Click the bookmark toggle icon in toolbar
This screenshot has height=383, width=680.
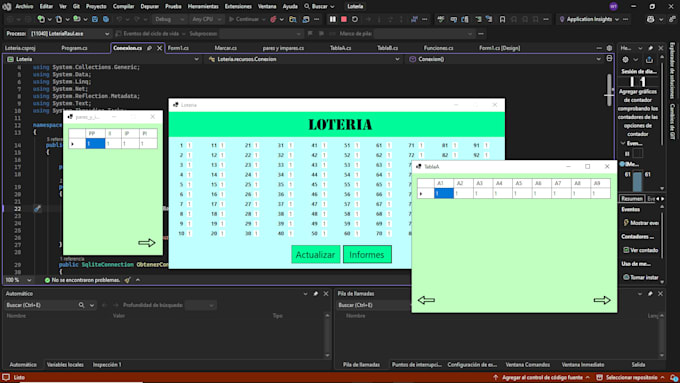[x=502, y=19]
